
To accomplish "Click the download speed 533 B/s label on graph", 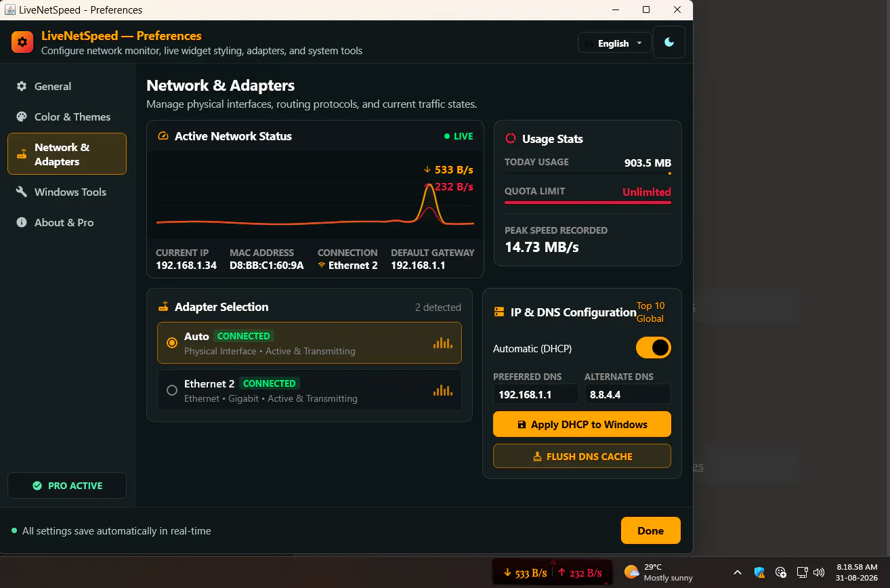I will (x=448, y=169).
